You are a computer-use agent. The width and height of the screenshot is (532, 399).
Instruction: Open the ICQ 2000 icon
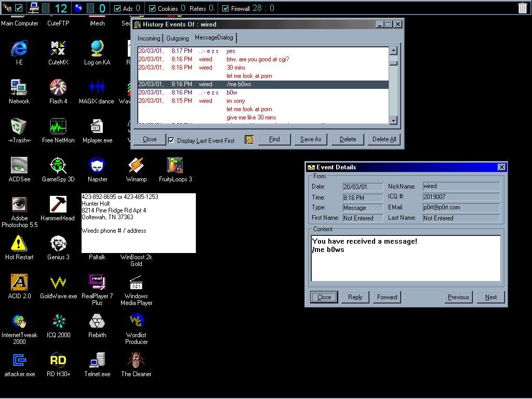click(58, 322)
